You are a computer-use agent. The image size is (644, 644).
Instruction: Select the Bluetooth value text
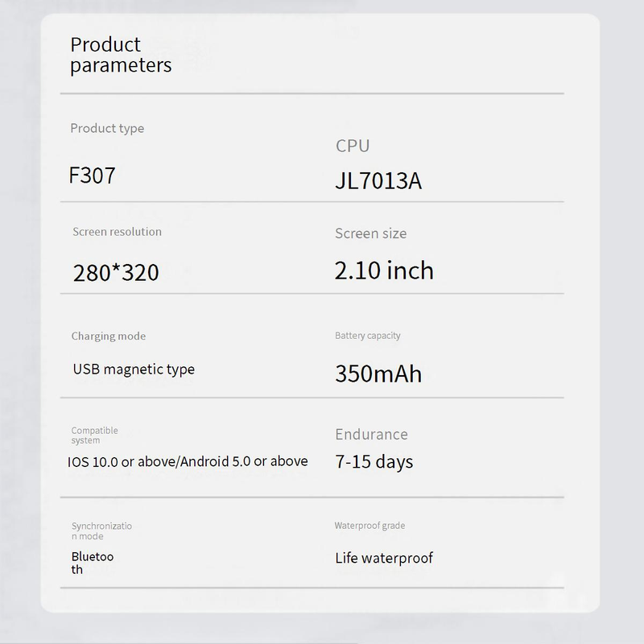click(93, 563)
